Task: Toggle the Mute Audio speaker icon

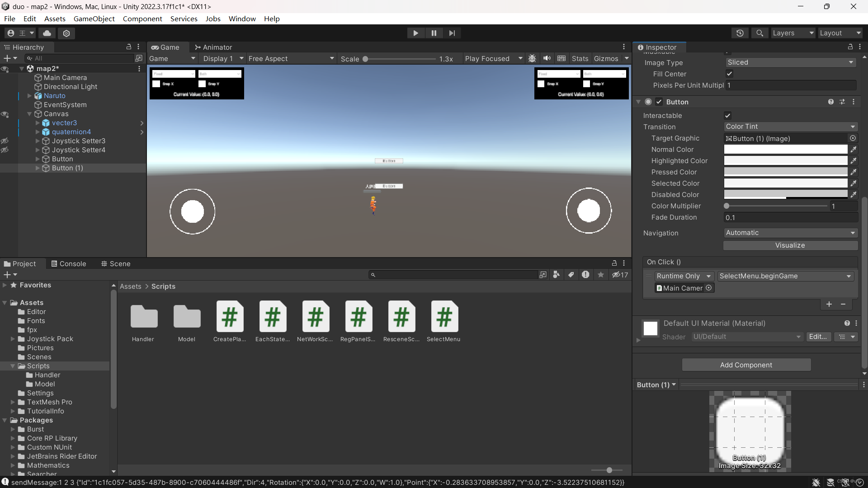Action: click(x=547, y=58)
